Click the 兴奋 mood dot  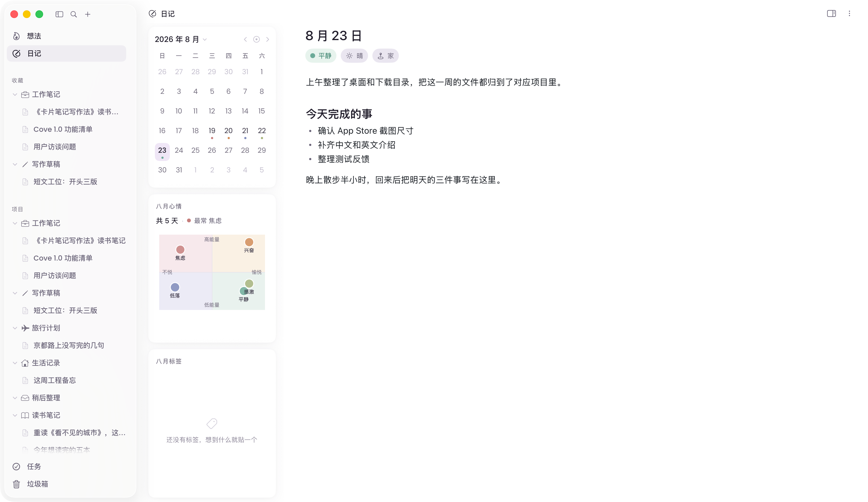coord(249,242)
